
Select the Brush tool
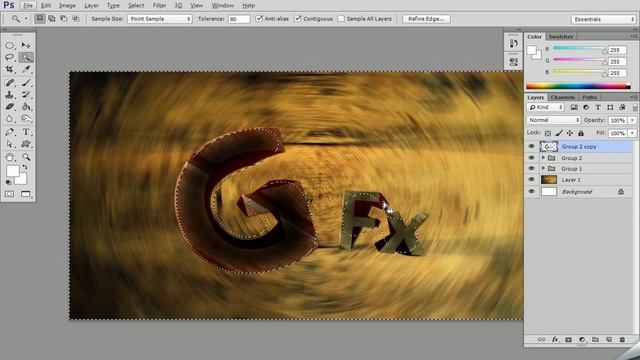coord(26,82)
